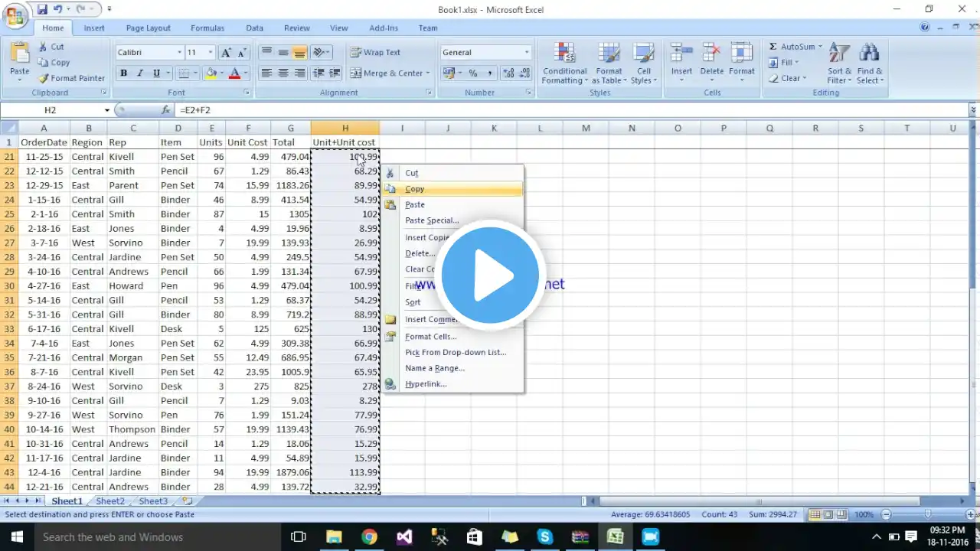Toggle Bold formatting

click(123, 73)
